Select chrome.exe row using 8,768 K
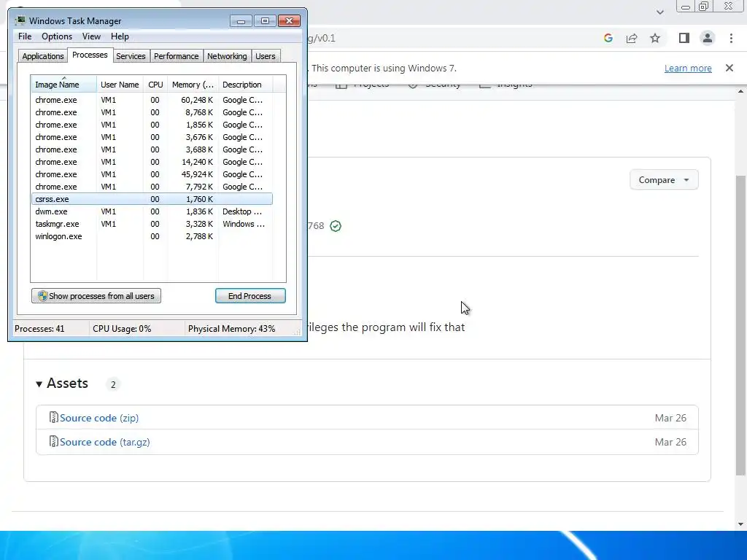Screen dimensions: 747x560 tap(152, 112)
